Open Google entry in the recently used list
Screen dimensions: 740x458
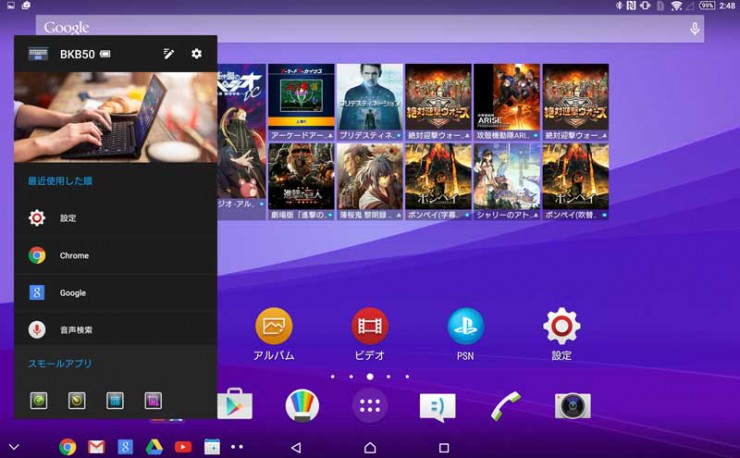point(116,293)
